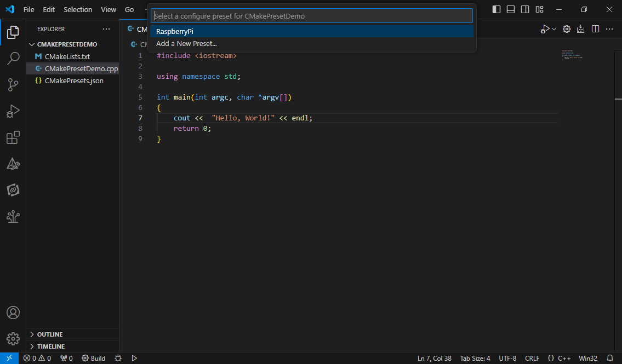Select CMakePresetDemo.cpp file in explorer

click(x=72, y=68)
